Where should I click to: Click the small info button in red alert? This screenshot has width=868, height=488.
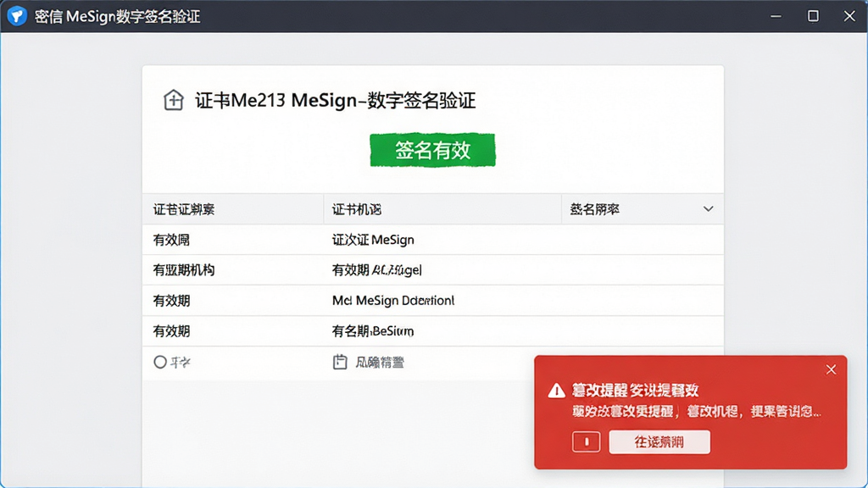(587, 441)
